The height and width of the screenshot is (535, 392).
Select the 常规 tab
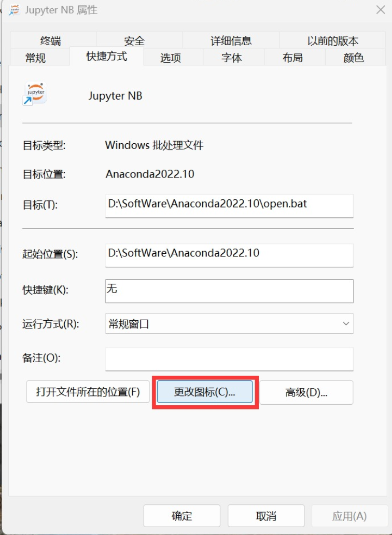click(35, 57)
